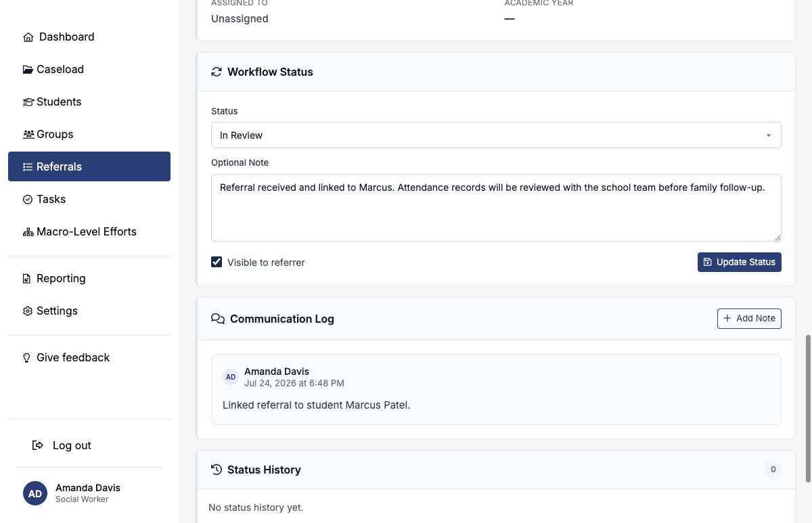The width and height of the screenshot is (812, 523).
Task: Click the Add Note button
Action: click(x=749, y=318)
